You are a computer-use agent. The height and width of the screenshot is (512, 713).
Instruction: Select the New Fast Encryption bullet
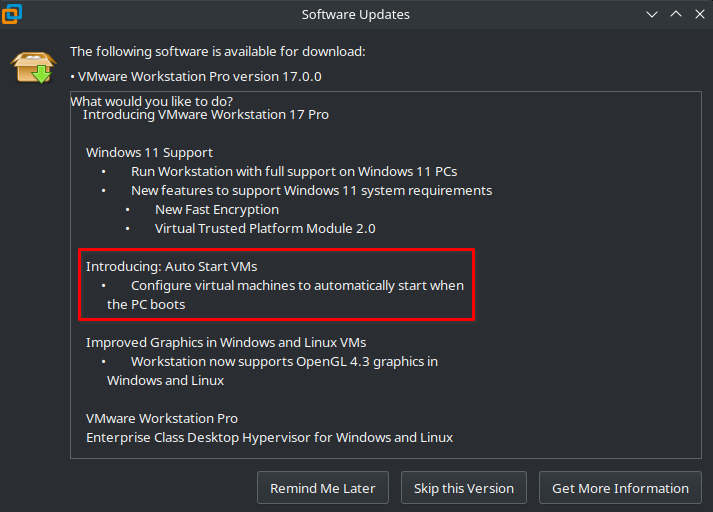point(217,210)
